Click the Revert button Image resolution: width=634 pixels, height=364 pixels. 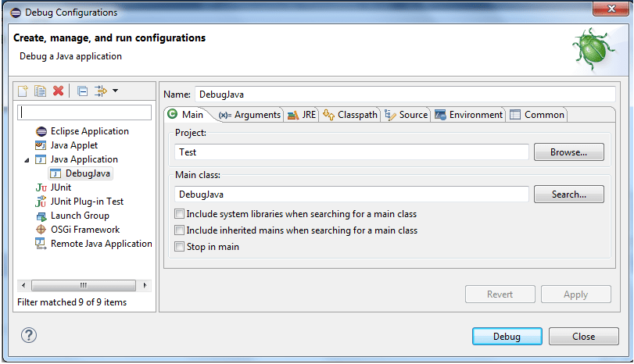[500, 294]
